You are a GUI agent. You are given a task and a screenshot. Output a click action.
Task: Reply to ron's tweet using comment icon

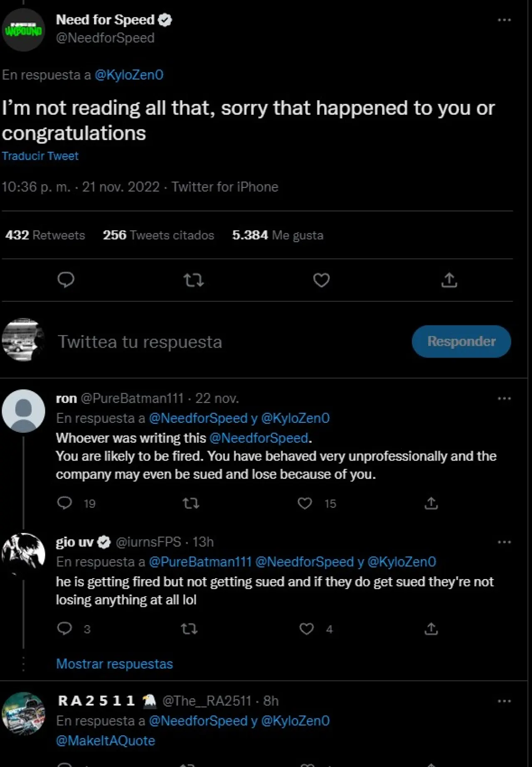click(64, 503)
